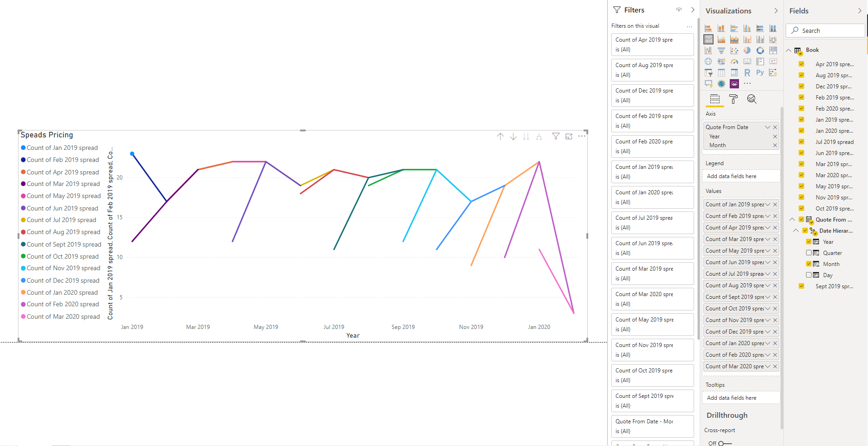Image resolution: width=868 pixels, height=446 pixels.
Task: Uncheck the Dec 2019 spread field
Action: pyautogui.click(x=801, y=86)
